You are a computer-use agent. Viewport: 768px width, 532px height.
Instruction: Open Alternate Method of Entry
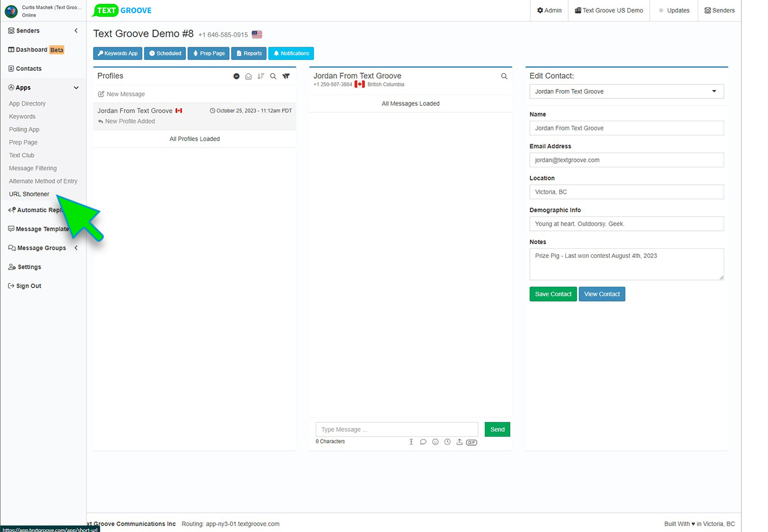[43, 181]
